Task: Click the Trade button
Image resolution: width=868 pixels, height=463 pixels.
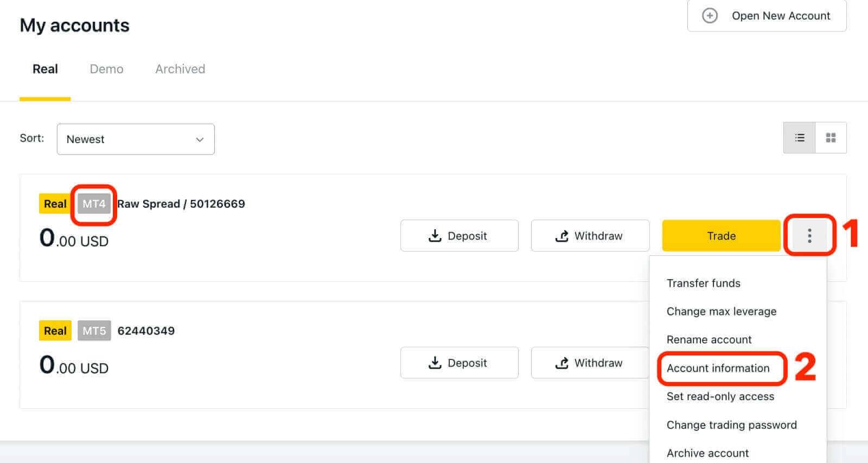Action: [x=720, y=235]
